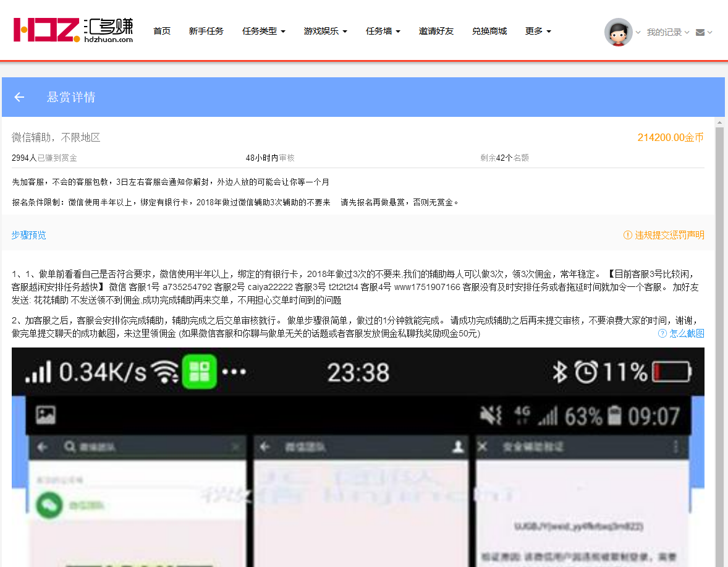
Task: Open the 游戏娱乐 dropdown menu
Action: (x=326, y=31)
